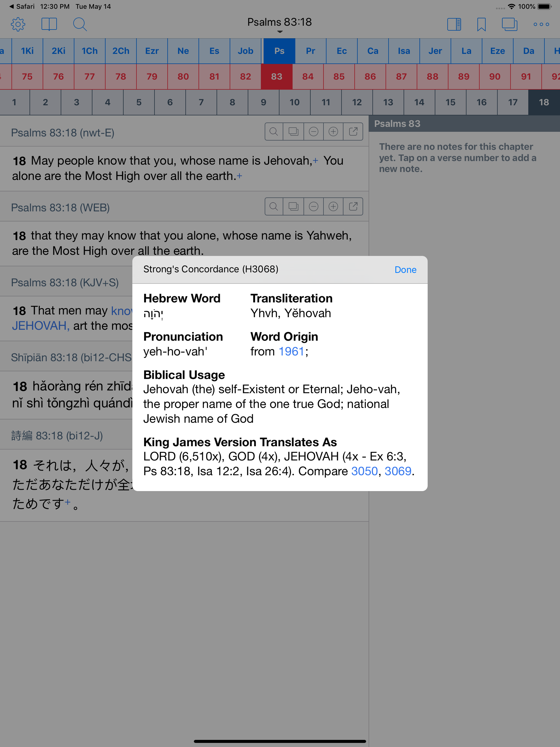
Task: Tap the bookmark icon
Action: point(481,24)
